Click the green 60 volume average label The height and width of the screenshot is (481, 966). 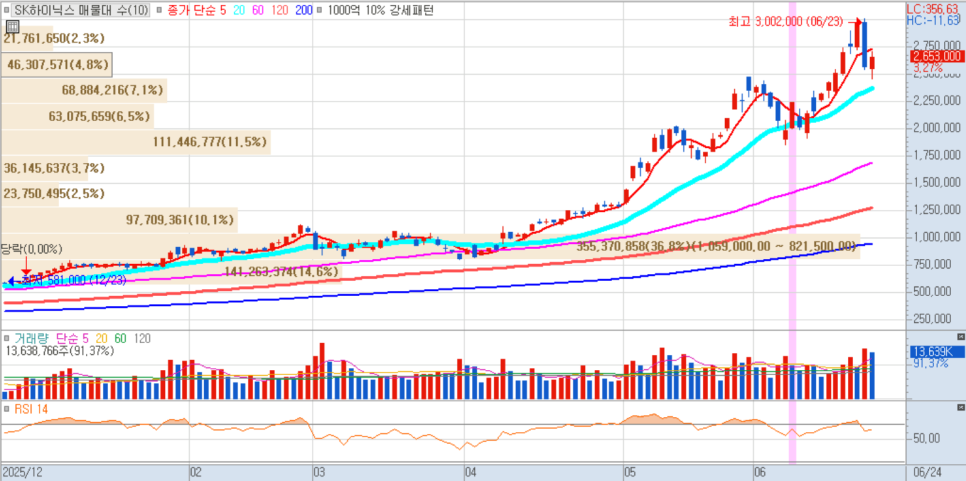(x=121, y=338)
